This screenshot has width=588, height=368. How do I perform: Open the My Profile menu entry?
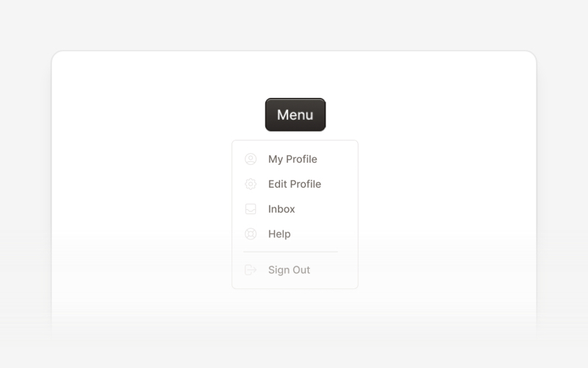point(295,159)
